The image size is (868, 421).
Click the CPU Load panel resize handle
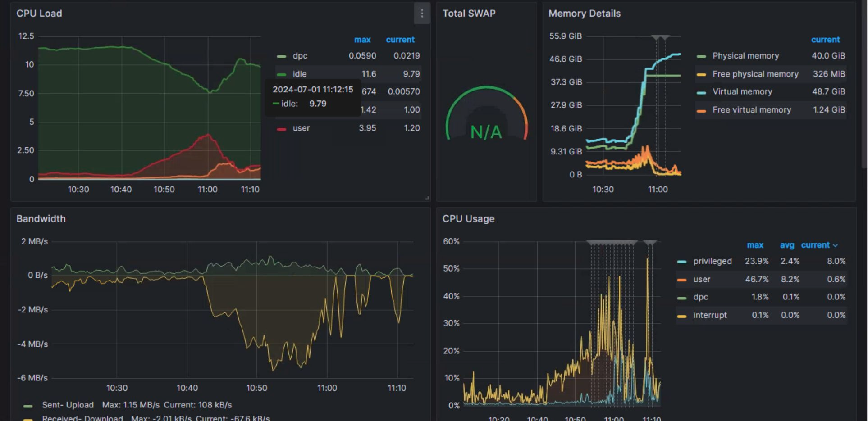pos(427,198)
